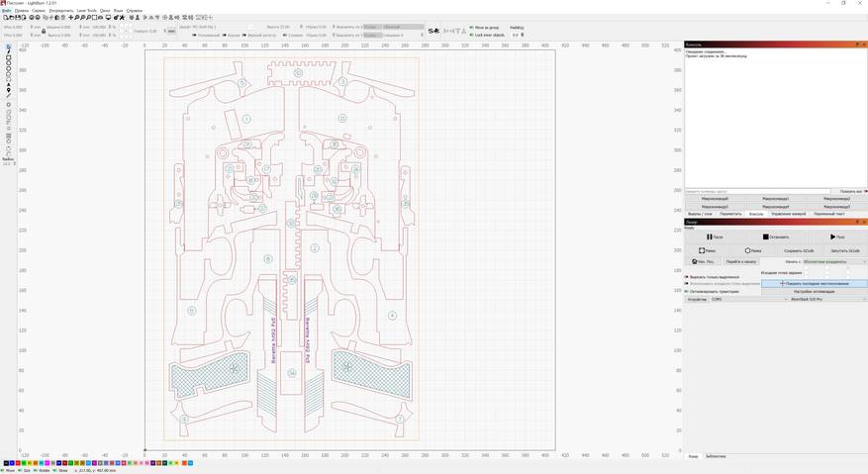
Task: Select the edit nodes tool
Action: point(9,53)
